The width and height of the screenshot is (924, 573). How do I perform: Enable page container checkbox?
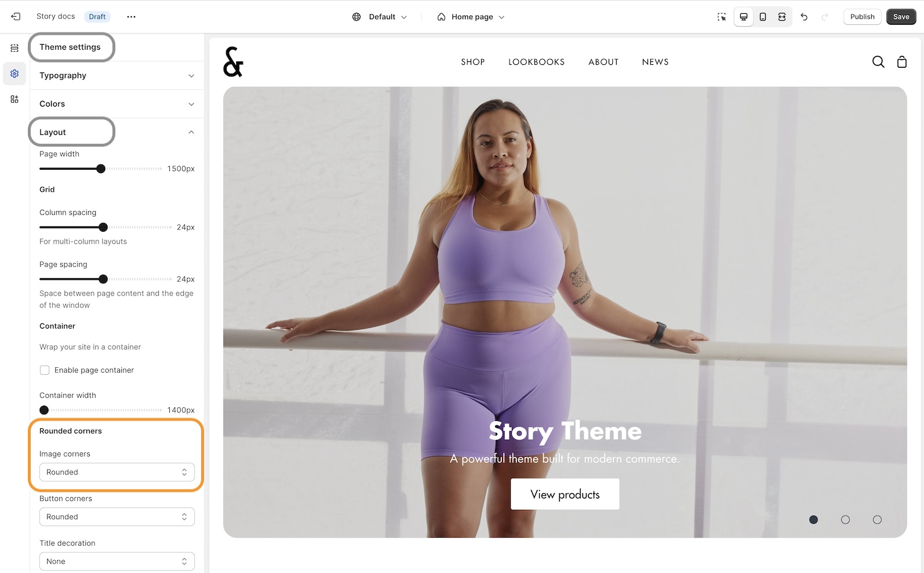pos(45,370)
